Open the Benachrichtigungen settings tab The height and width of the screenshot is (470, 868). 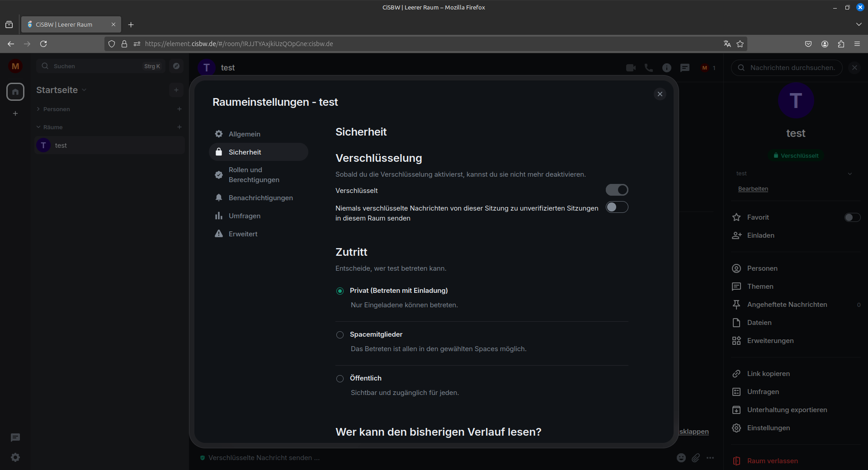260,197
